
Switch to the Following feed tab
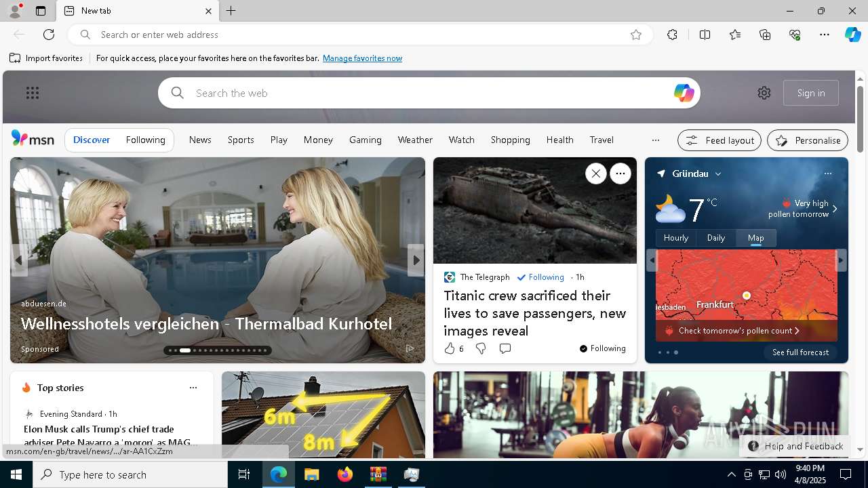(146, 140)
